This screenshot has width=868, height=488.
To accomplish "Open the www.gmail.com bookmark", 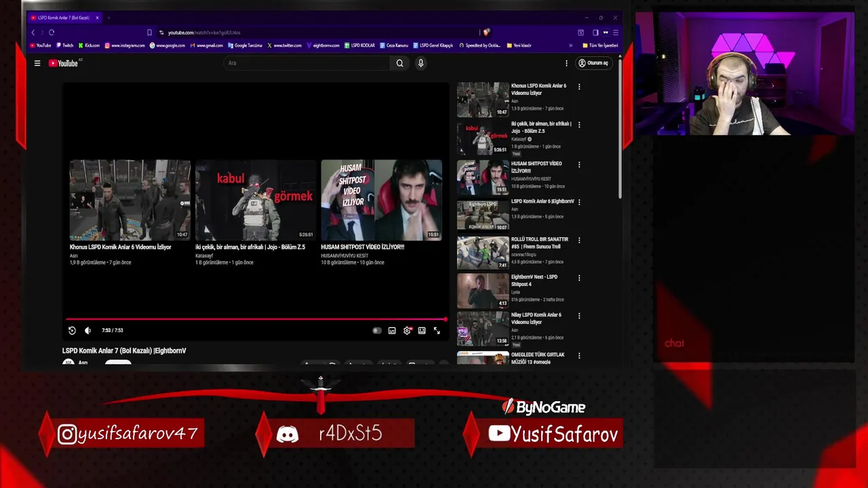I will (206, 45).
